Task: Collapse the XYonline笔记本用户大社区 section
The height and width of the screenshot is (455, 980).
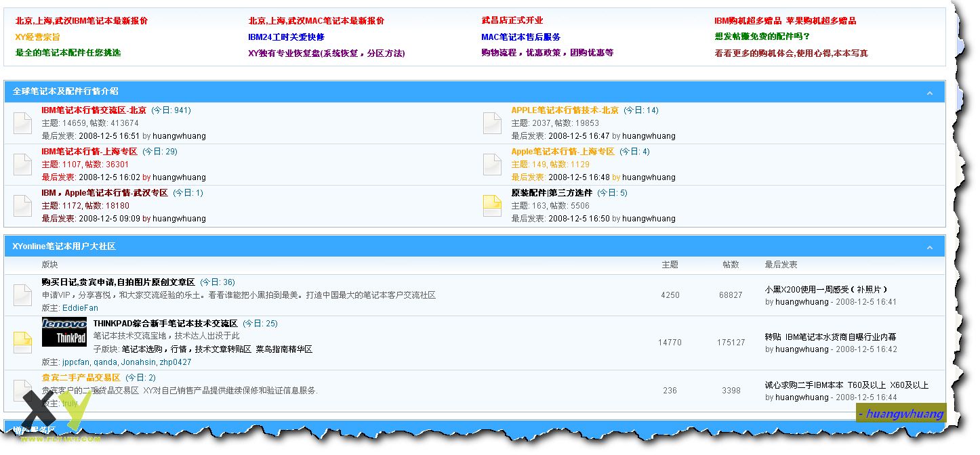Action: [931, 248]
